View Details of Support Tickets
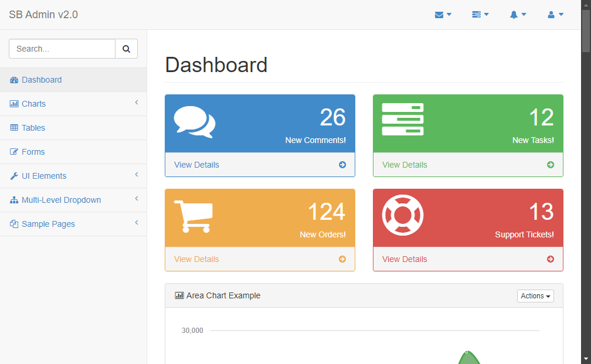 click(x=405, y=259)
